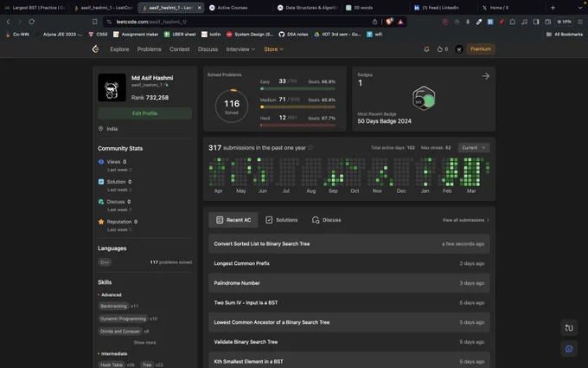The height and width of the screenshot is (368, 588).
Task: Open the Longest Common Prefix submission
Action: (349, 263)
